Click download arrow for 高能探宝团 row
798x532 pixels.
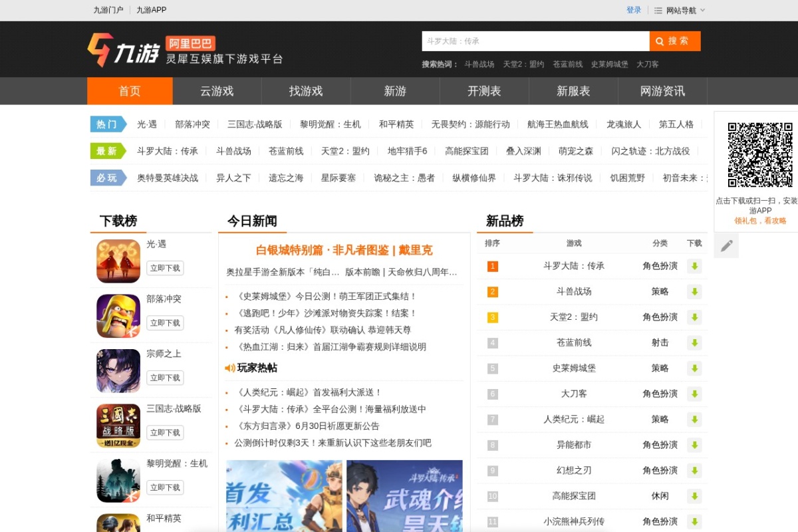[695, 496]
